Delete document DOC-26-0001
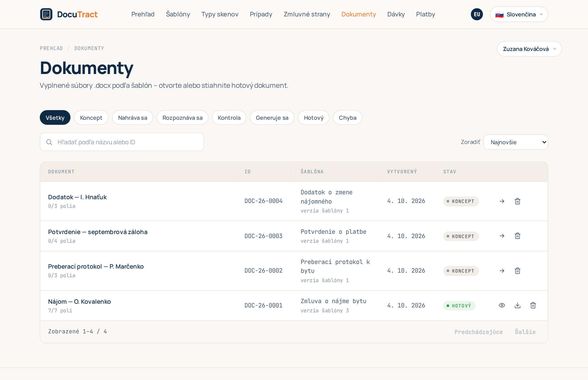 coord(533,305)
